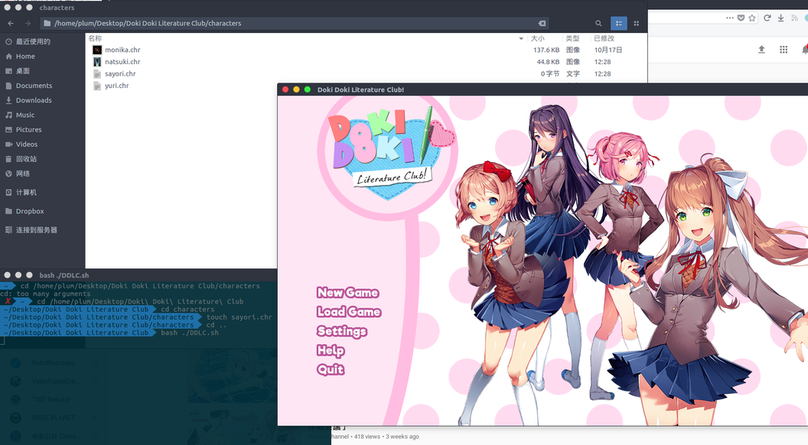Switch file manager to list view

(618, 23)
